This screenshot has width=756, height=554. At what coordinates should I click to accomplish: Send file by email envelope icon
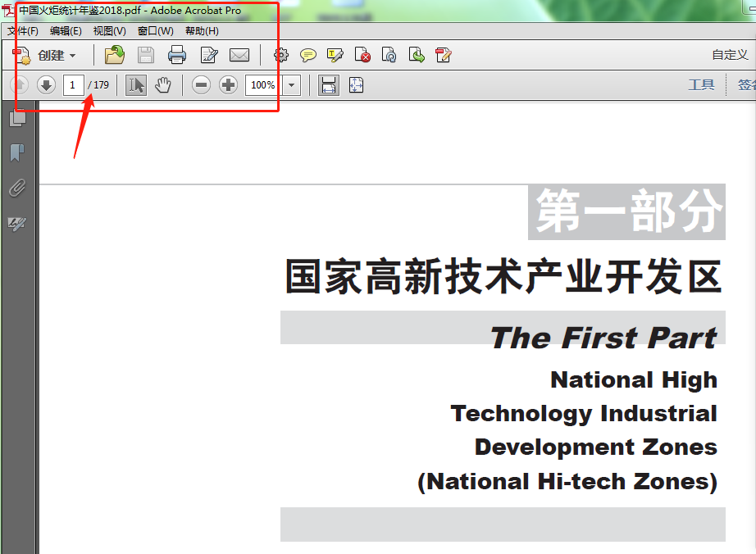coord(239,55)
